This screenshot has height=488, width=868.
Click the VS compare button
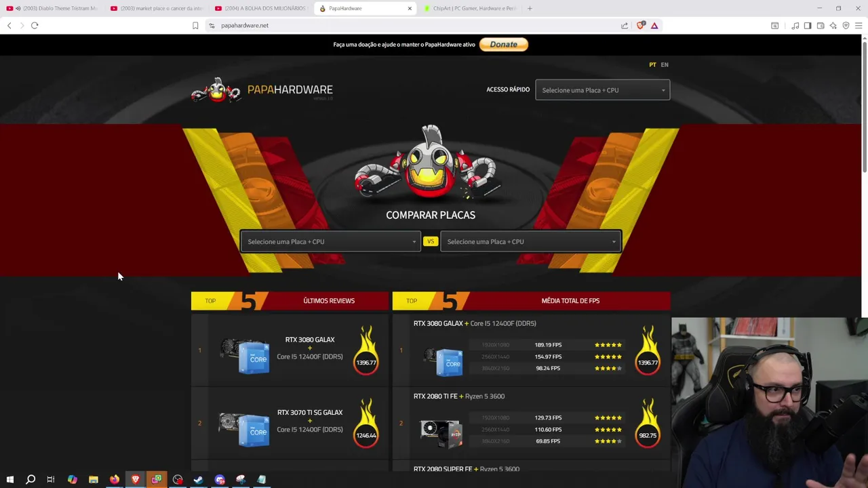click(x=431, y=241)
